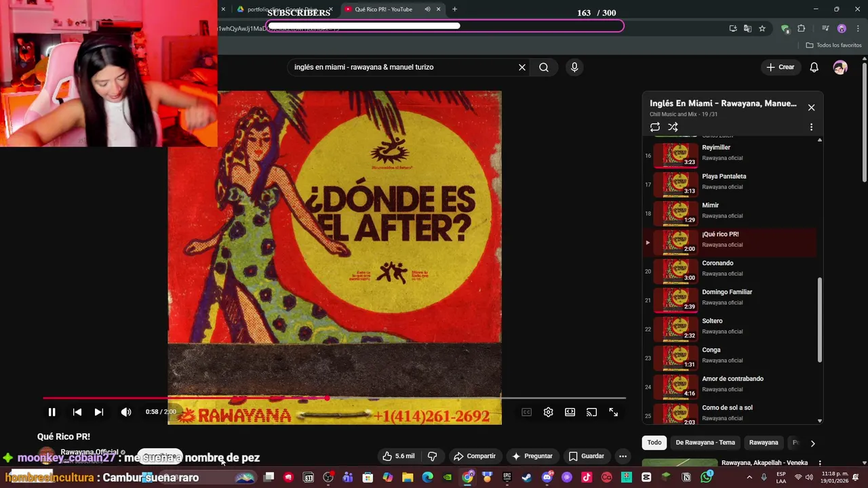Viewport: 868px width, 488px height.
Task: Click the Compartir button
Action: click(475, 456)
